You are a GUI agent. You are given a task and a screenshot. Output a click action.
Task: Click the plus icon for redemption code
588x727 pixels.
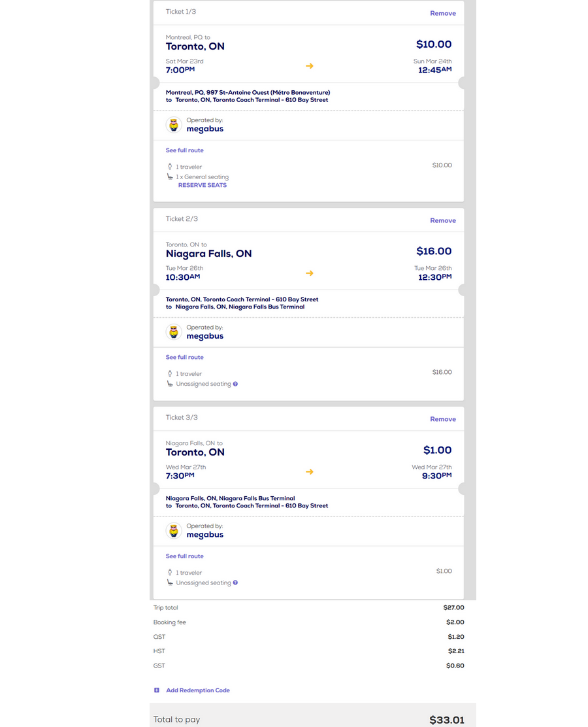(x=157, y=690)
